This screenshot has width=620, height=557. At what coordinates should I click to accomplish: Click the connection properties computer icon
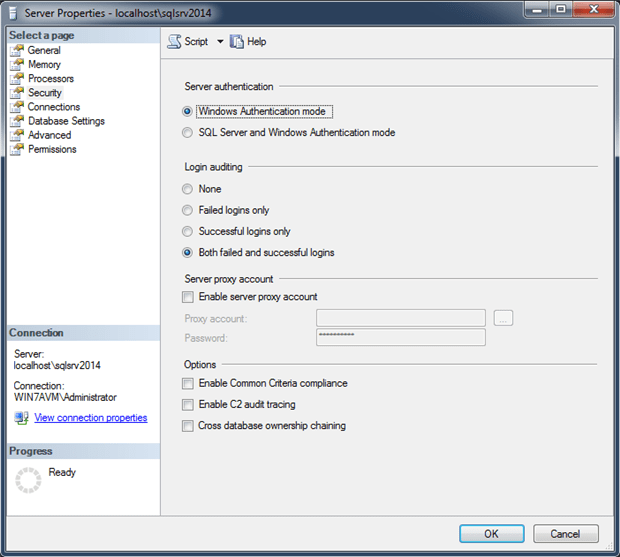pos(21,418)
